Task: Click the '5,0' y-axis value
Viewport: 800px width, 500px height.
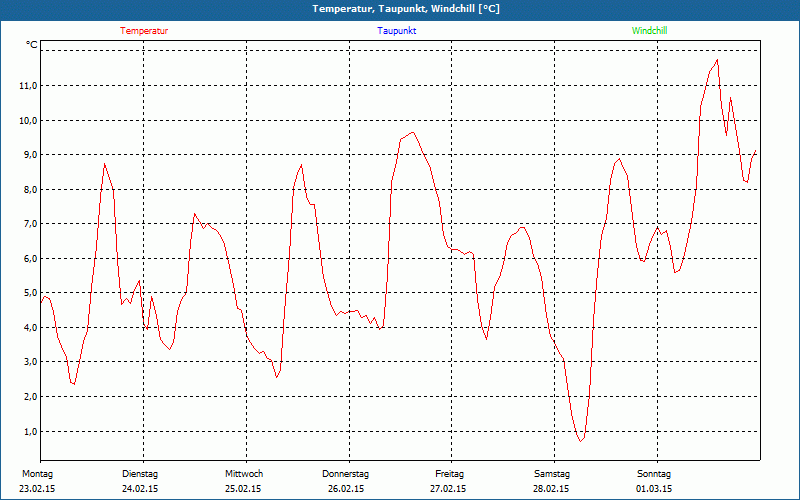Action: click(x=30, y=293)
